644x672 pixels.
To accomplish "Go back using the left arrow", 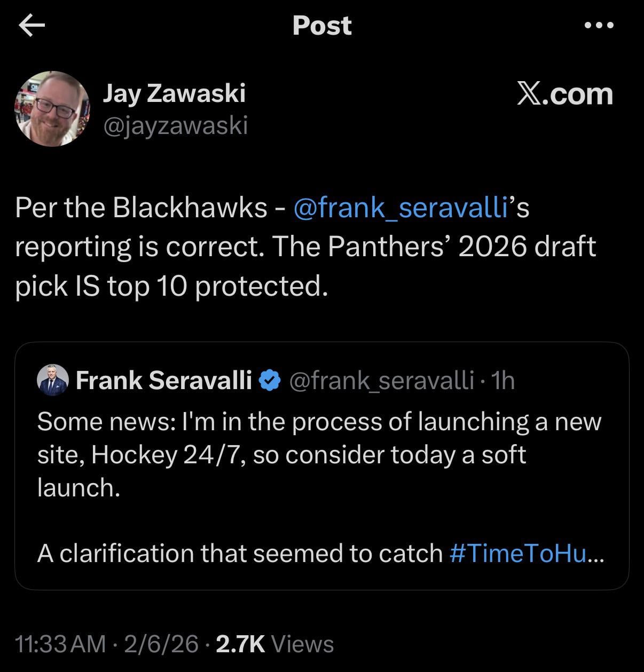I will (x=32, y=26).
